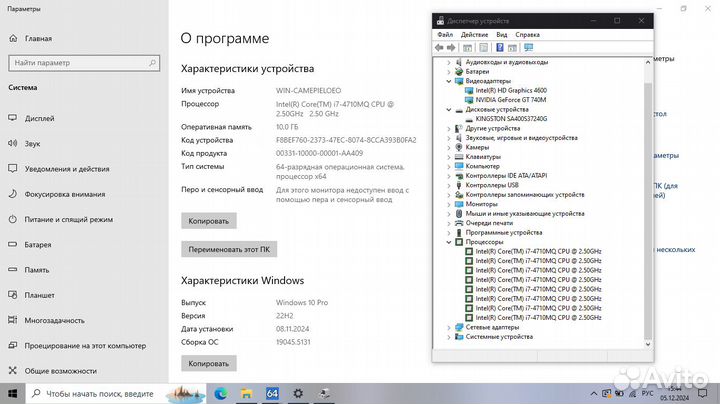Expand the Батареи node
This screenshot has width=720, height=404.
449,72
